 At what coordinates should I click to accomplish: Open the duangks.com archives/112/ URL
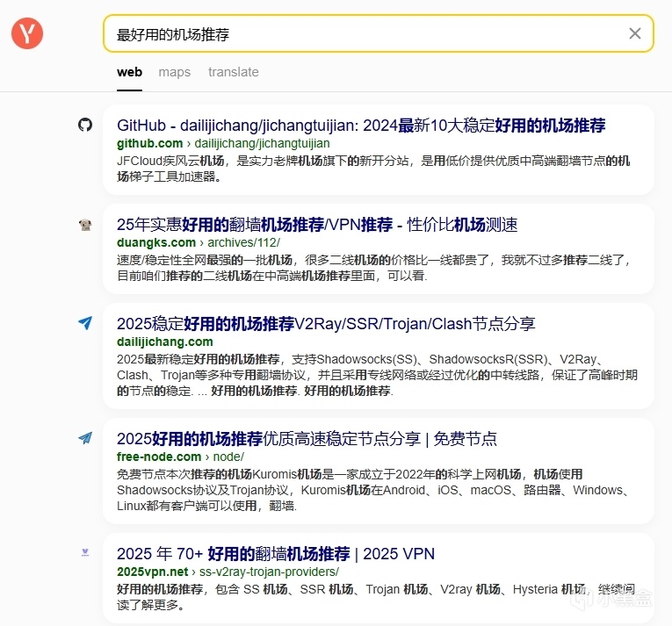pos(199,242)
